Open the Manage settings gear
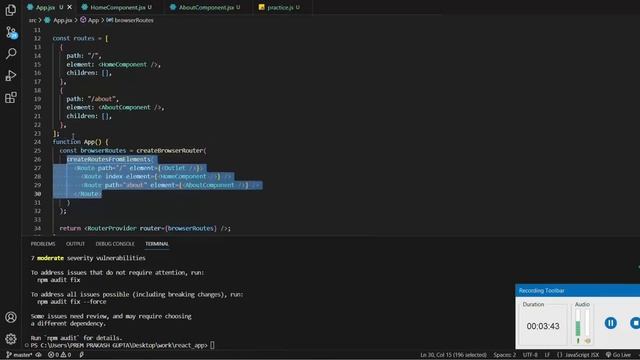Screen dimensions: 640x360 (x=11, y=338)
